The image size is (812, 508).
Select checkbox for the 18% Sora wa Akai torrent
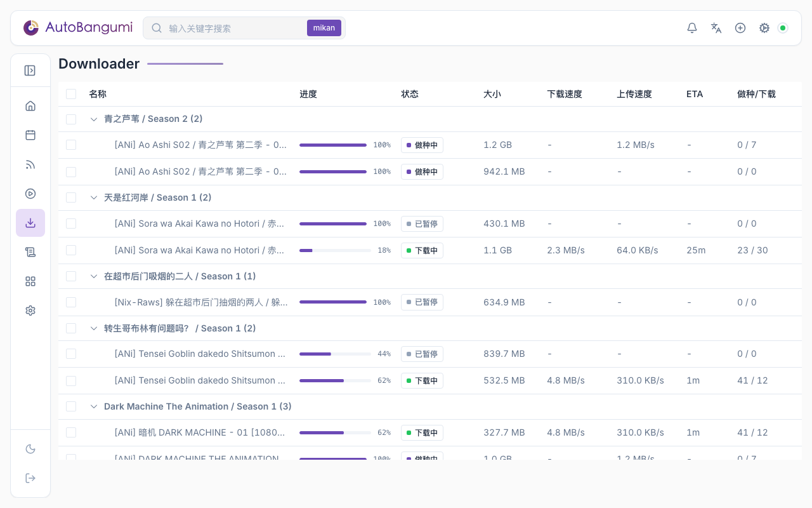[71, 250]
